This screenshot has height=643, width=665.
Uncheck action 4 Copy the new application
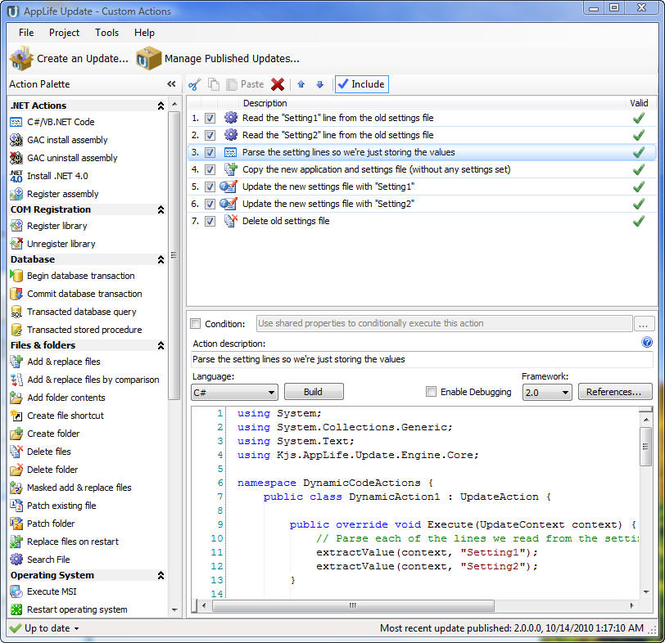point(210,170)
